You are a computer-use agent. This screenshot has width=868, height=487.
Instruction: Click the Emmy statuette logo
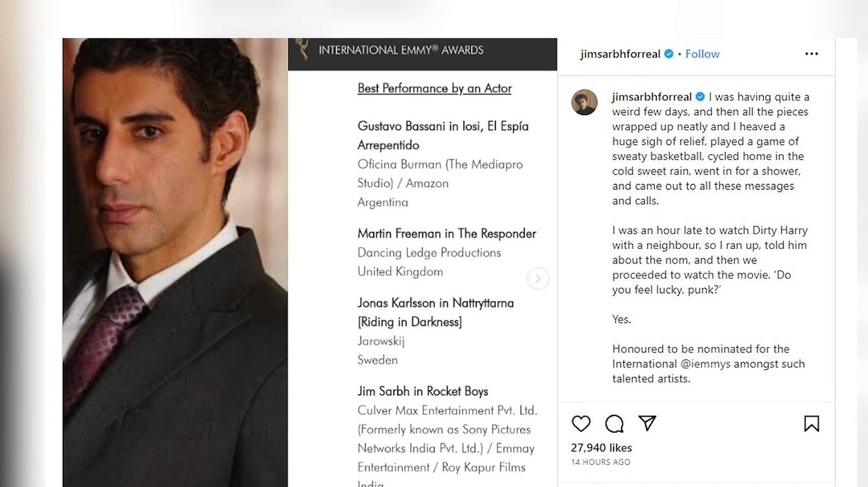302,49
